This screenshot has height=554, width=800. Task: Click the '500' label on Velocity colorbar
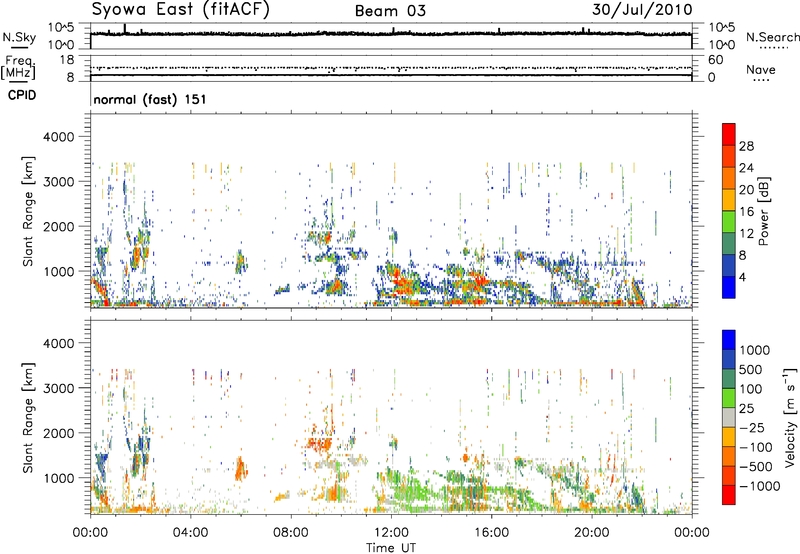point(751,369)
